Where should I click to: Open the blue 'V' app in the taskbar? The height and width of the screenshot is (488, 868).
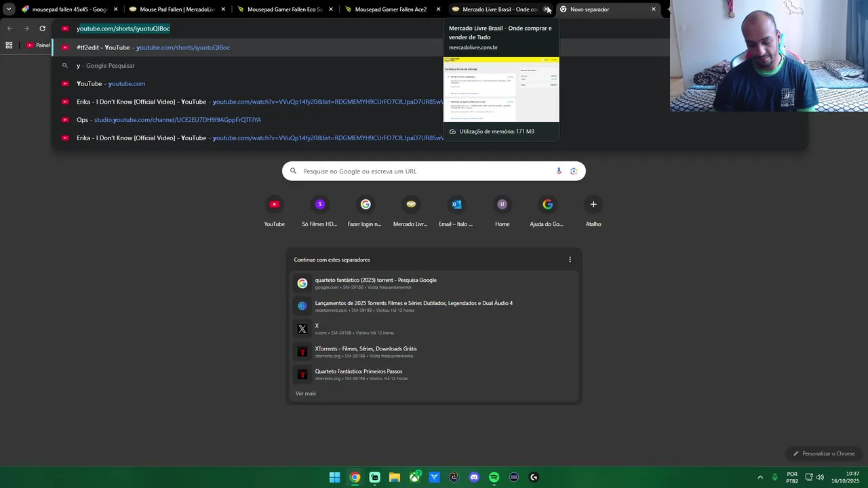point(434,477)
